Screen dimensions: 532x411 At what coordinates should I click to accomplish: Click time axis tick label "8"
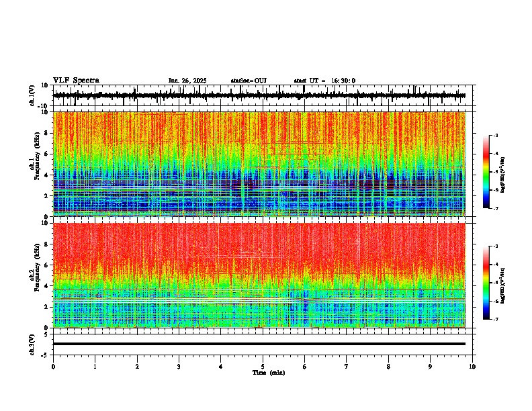click(388, 367)
